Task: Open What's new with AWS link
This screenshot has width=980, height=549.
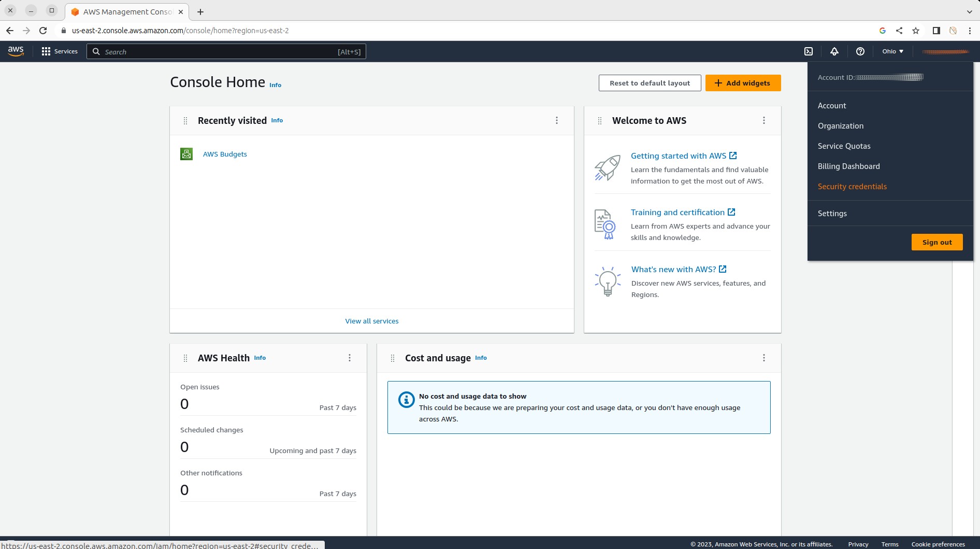Action: (x=679, y=270)
